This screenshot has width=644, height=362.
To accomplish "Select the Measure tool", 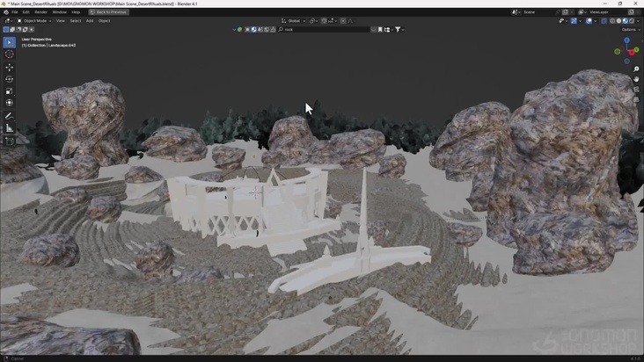I will [9, 128].
